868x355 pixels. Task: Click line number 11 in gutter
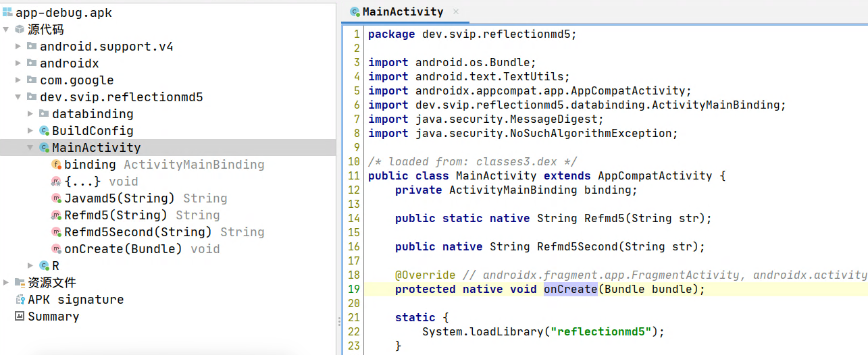355,175
